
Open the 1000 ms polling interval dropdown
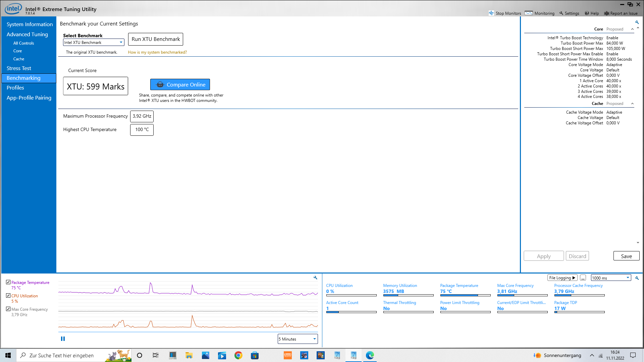click(611, 278)
